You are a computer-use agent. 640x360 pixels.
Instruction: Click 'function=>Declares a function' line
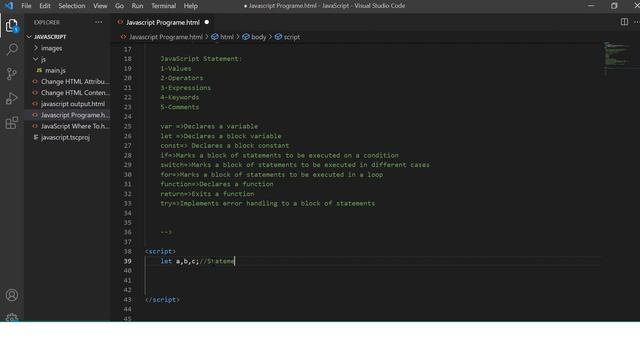click(217, 184)
